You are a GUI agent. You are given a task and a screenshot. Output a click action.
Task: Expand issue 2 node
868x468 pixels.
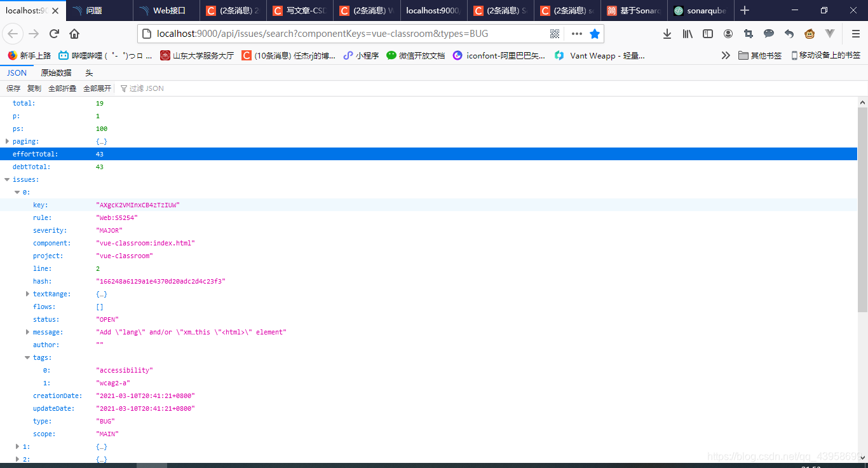17,459
